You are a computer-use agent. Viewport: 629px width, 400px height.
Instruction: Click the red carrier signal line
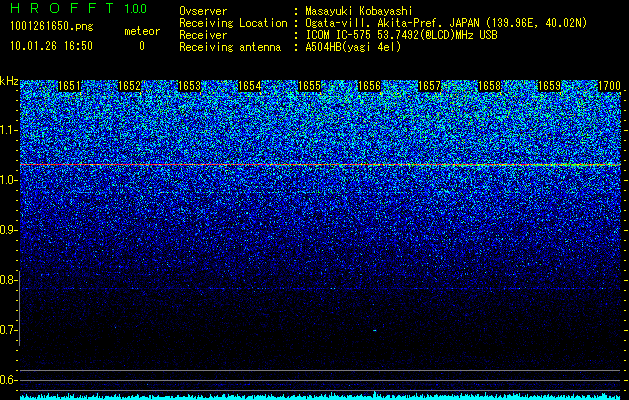[x=320, y=164]
